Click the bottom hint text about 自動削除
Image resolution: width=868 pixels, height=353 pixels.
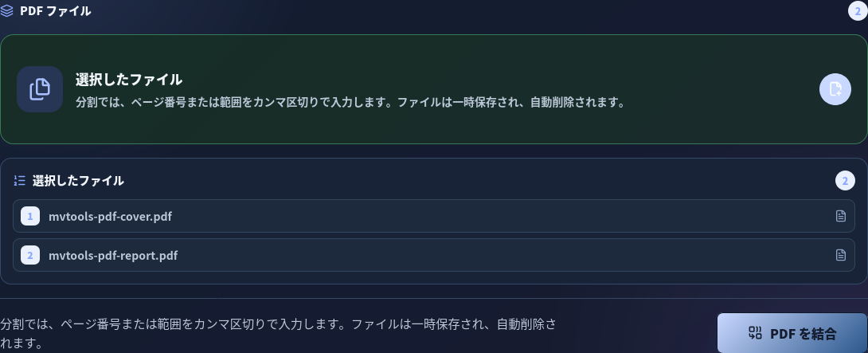[278, 334]
